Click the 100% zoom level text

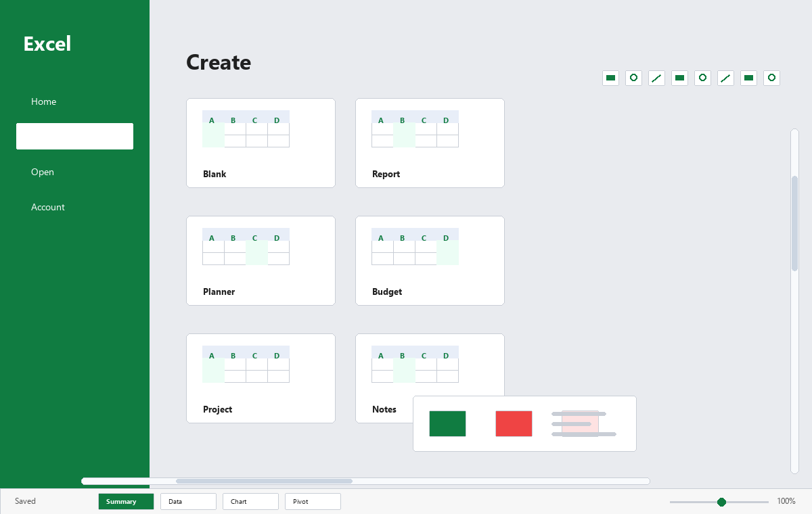(x=786, y=501)
